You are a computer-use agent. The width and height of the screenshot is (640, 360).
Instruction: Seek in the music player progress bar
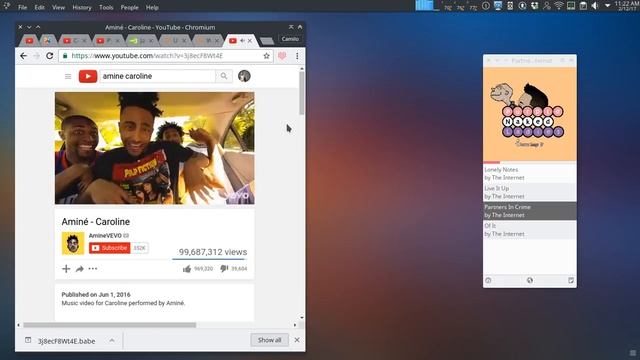click(x=530, y=162)
